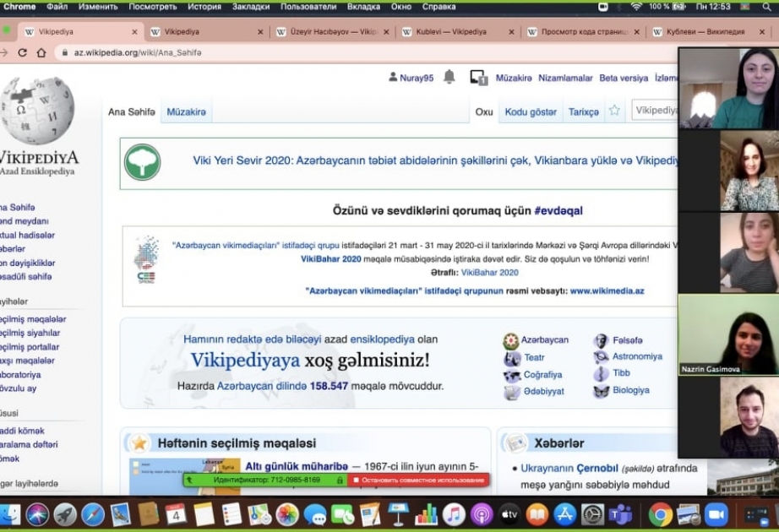779x532 pixels.
Task: Open the notifications bell icon
Action: pos(449,77)
